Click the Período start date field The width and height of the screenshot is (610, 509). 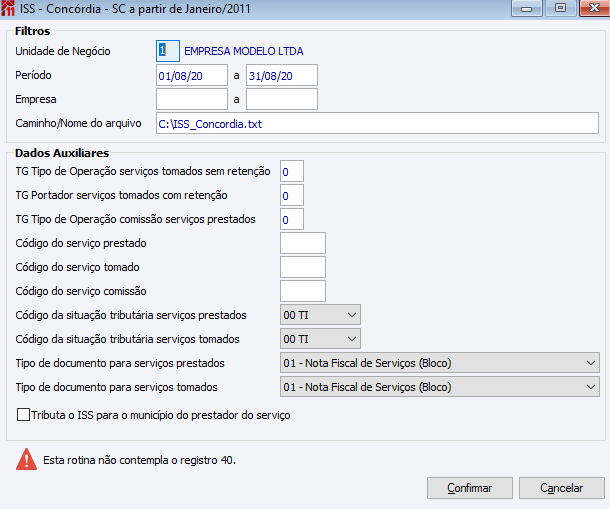192,75
